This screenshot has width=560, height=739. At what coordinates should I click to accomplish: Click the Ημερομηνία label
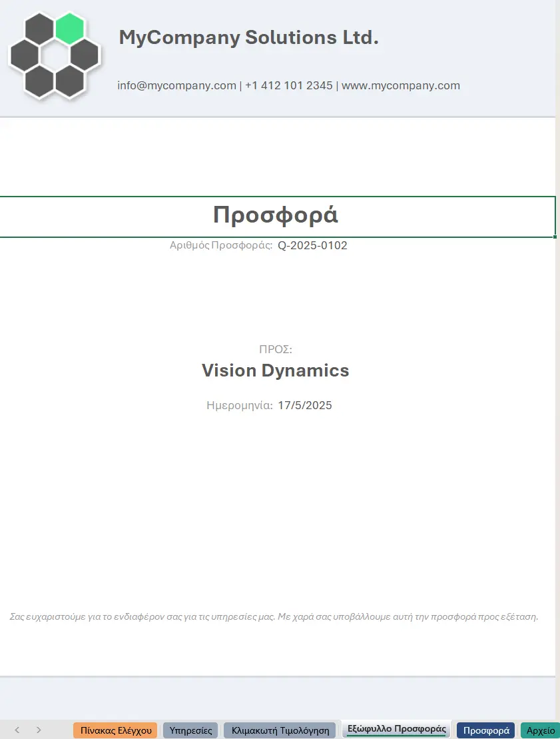(x=239, y=405)
